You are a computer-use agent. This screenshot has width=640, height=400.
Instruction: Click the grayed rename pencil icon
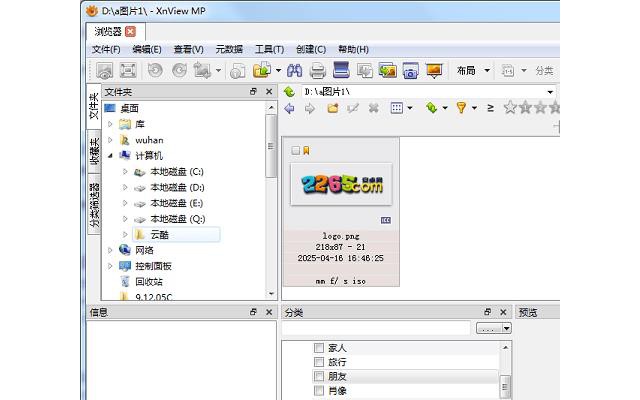tap(353, 108)
